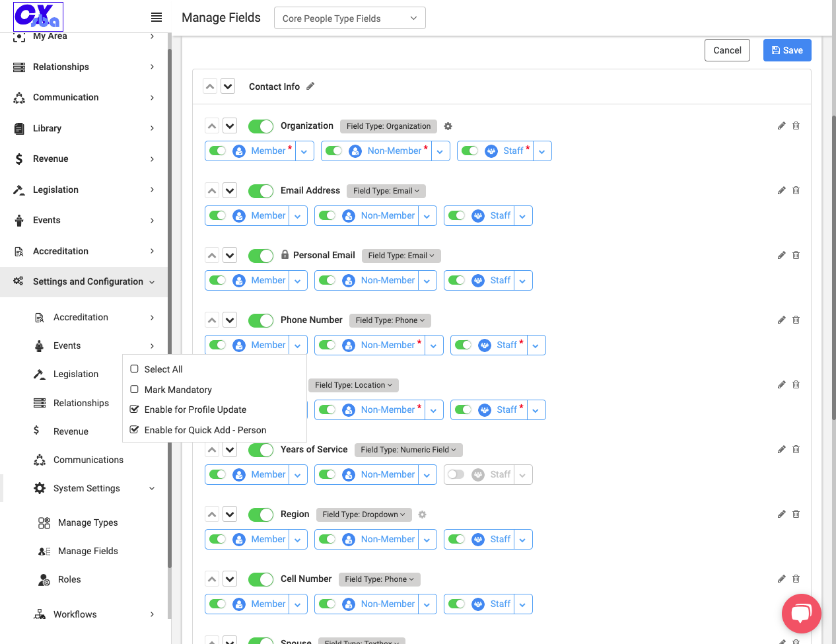Toggle the Personal Email field switch
This screenshot has height=644, width=836.
pos(261,256)
